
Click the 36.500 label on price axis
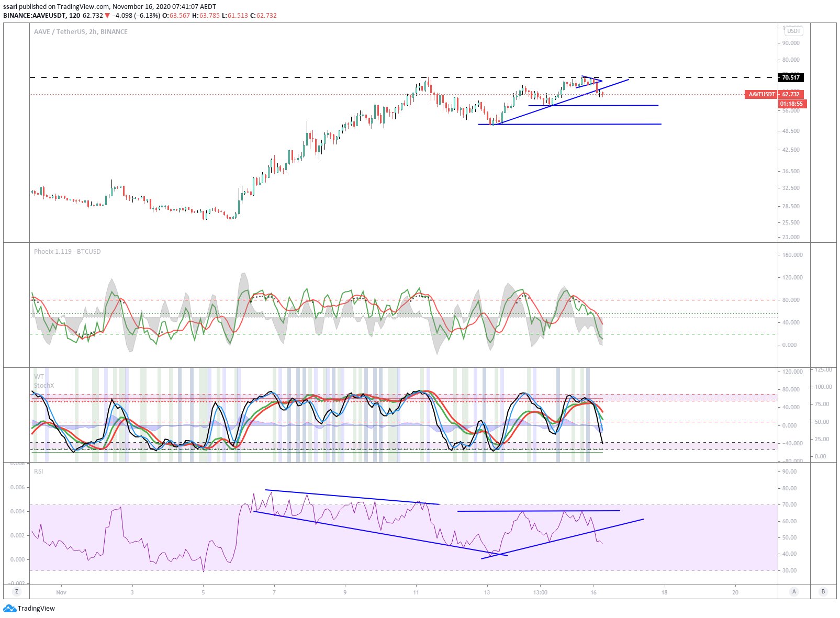coord(791,171)
